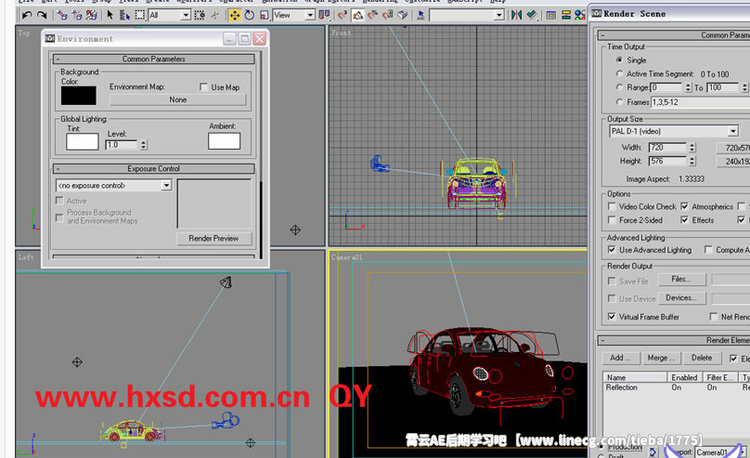Select the blue camera in Front viewport
This screenshot has height=458, width=750.
(379, 164)
